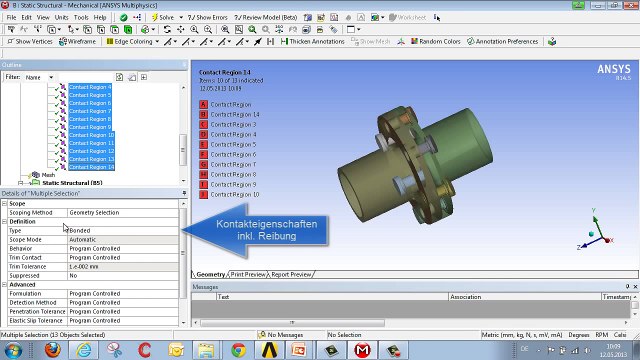This screenshot has height=360, width=640.
Task: Toggle Show Vertices
Action: pos(30,42)
